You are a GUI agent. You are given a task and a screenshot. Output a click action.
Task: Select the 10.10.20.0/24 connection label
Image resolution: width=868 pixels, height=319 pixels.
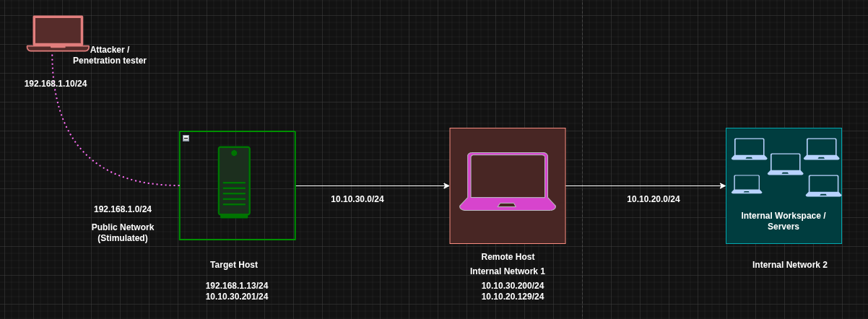coord(653,199)
